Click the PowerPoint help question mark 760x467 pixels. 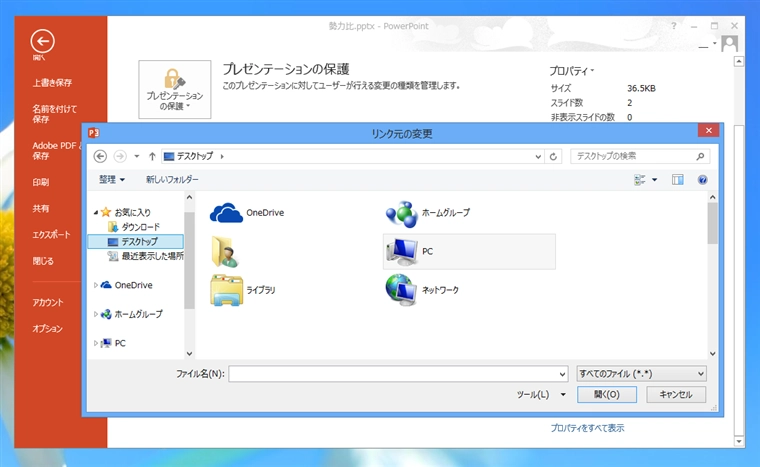click(x=674, y=26)
